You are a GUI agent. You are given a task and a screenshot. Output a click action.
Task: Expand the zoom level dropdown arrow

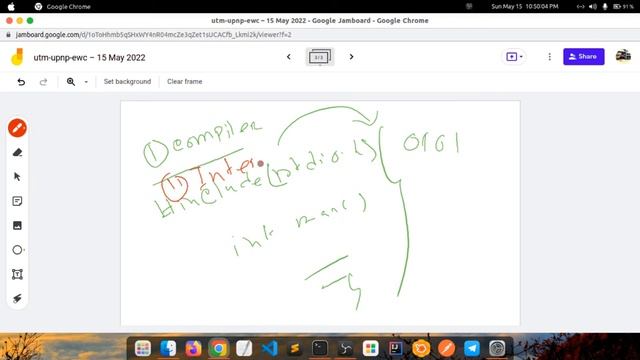pos(86,82)
